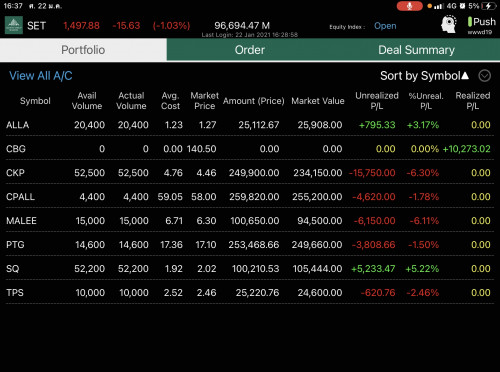The image size is (500, 372).
Task: Tap PTG amount 253,468.66
Action: tap(254, 245)
